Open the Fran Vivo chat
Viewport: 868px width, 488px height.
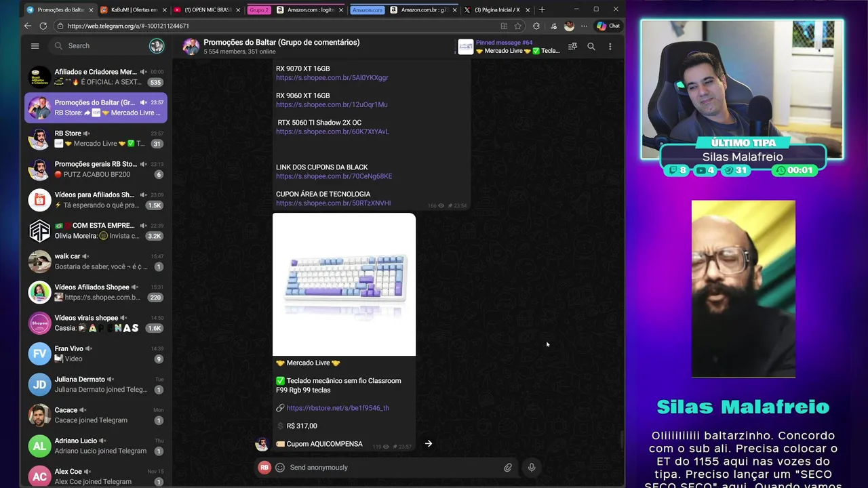click(x=96, y=353)
